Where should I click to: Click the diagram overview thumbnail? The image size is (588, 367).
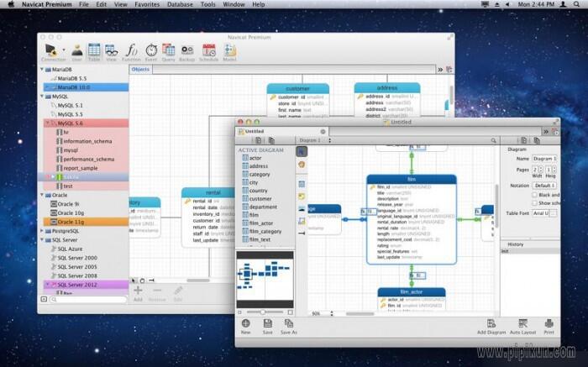click(x=265, y=280)
